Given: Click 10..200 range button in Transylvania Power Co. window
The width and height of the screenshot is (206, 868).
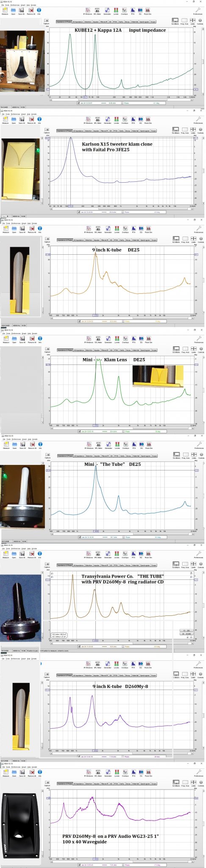Looking at the screenshot, I should 186,631.
